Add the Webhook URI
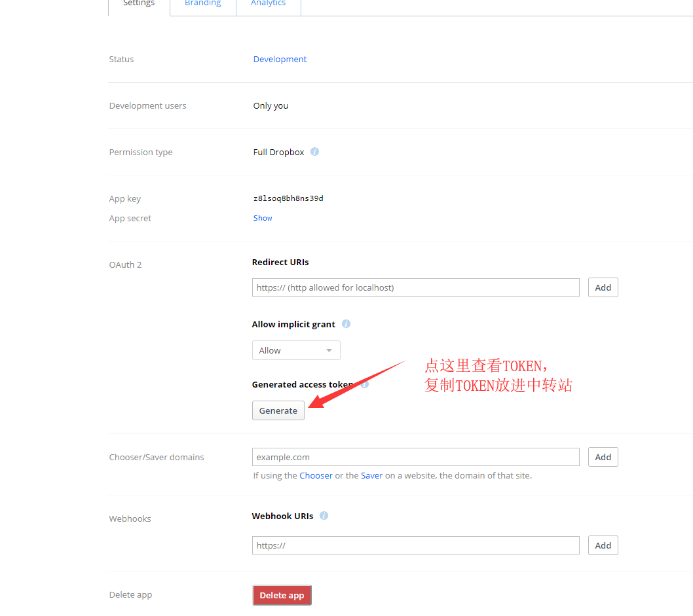Viewport: 693px width, 616px height. [x=603, y=545]
